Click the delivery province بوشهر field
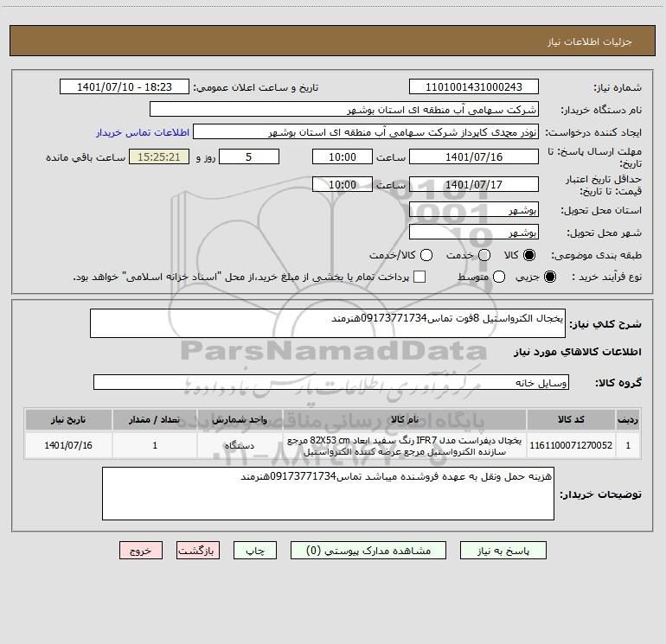This screenshot has width=666, height=644. pos(474,210)
